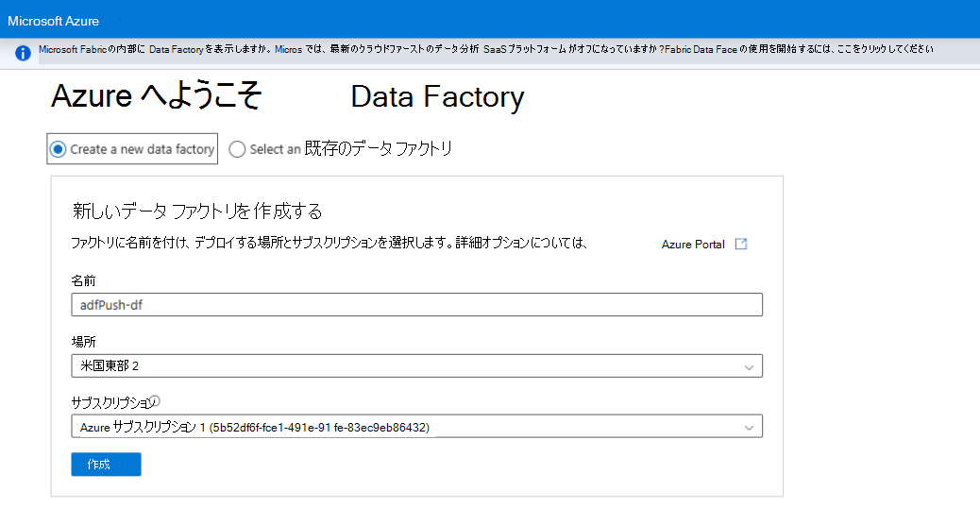Click the Azure へようこそ heading
This screenshot has height=508, width=980.
tap(156, 96)
